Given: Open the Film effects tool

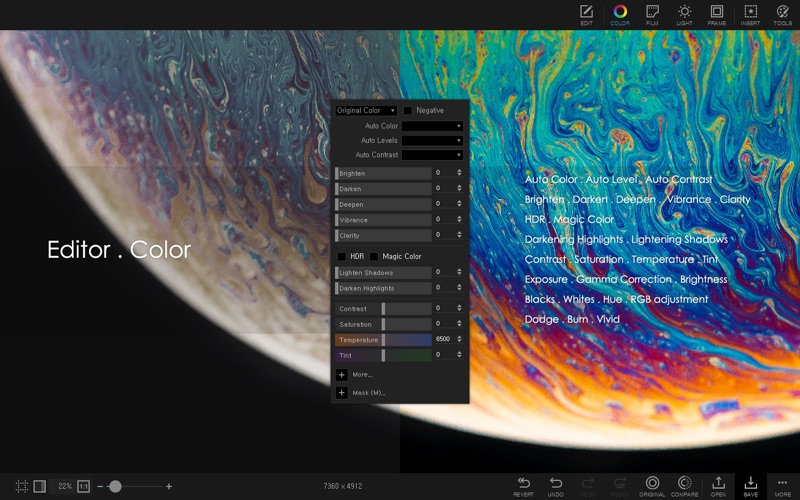Looking at the screenshot, I should [652, 14].
